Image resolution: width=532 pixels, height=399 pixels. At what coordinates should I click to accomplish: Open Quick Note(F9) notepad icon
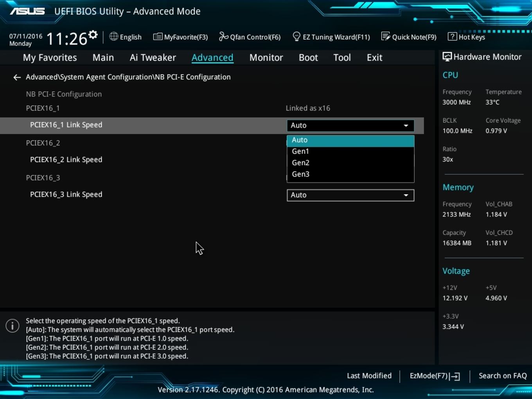pos(386,36)
